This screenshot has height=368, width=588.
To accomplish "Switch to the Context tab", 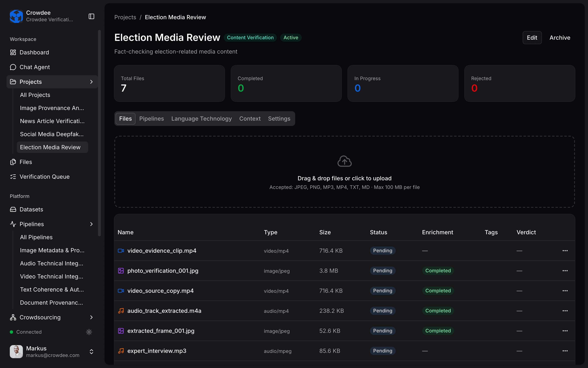I will point(250,119).
